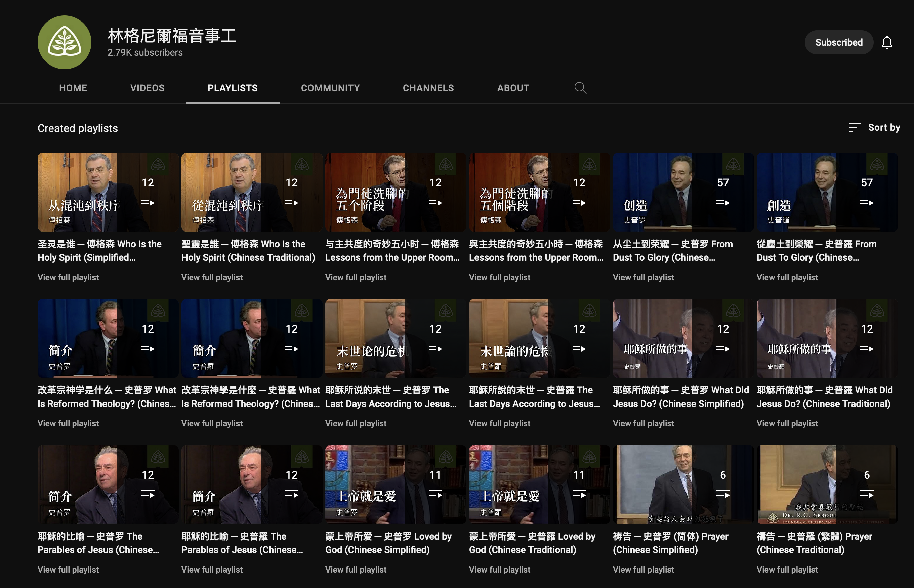This screenshot has width=914, height=588.
Task: Click the Subscribed button
Action: (839, 42)
